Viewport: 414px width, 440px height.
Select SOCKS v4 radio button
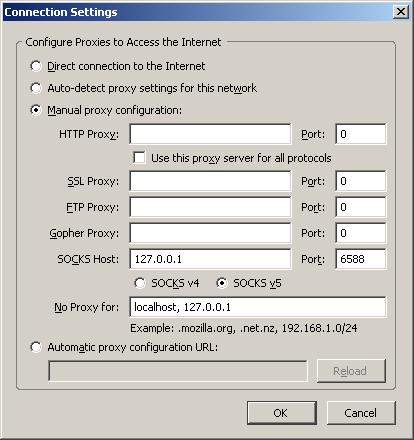pos(140,283)
